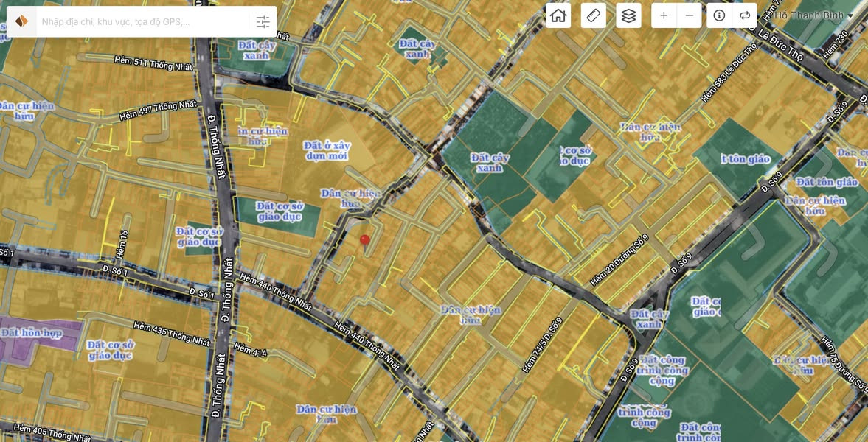The width and height of the screenshot is (868, 442).
Task: Open search filter sliders icon
Action: point(263,22)
